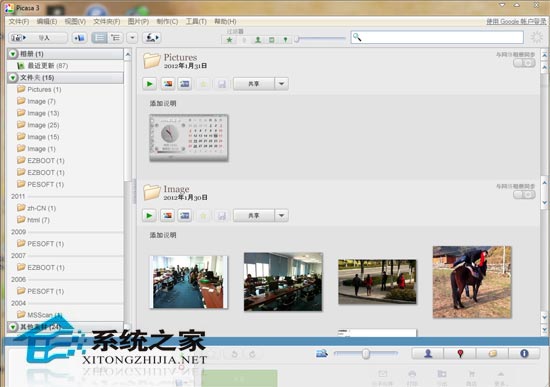Click the large Pictures folder icon header
Viewport: 550px width, 387px height.
tap(152, 60)
